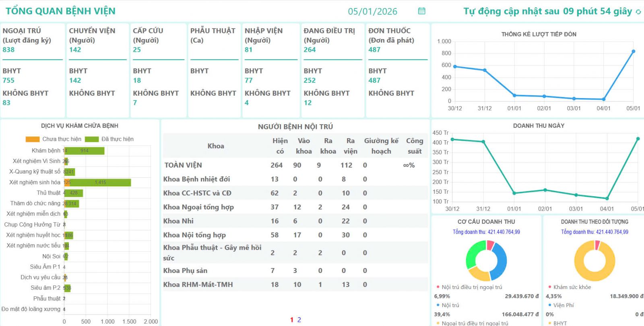Click the date field showing 05/01/2026

point(372,11)
